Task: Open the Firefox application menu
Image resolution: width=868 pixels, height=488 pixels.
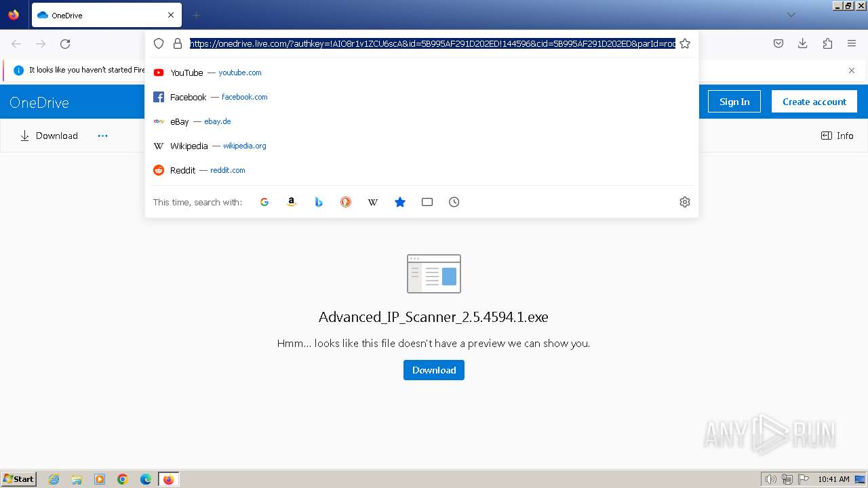Action: tap(852, 44)
